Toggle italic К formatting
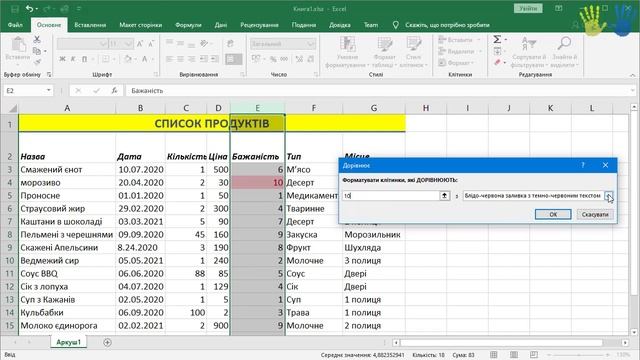 pyautogui.click(x=73, y=59)
